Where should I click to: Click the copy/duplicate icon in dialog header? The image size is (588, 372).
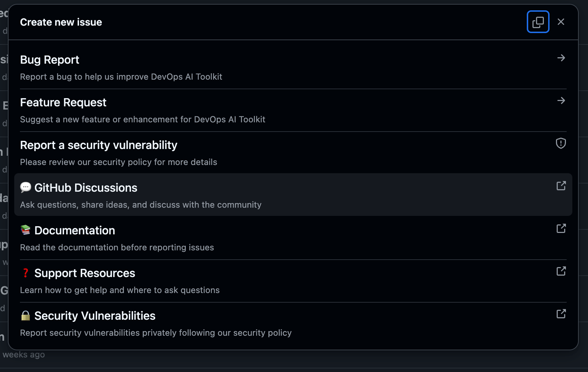[x=538, y=22]
